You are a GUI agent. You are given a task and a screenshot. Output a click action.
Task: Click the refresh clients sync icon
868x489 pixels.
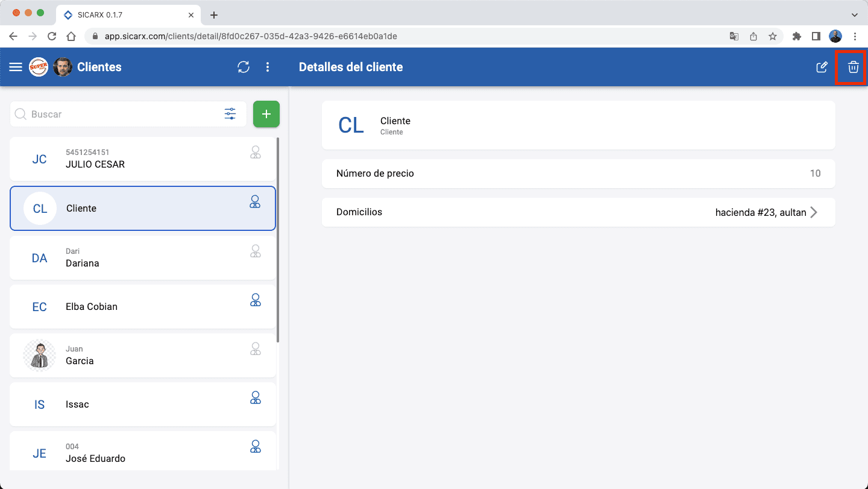(244, 67)
